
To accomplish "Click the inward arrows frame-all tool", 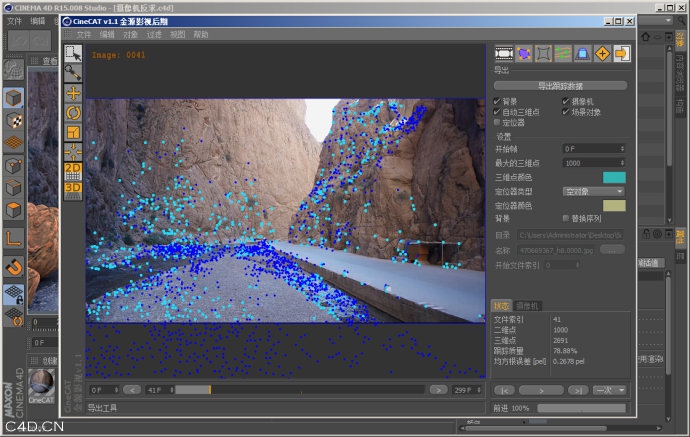I will pyautogui.click(x=73, y=152).
